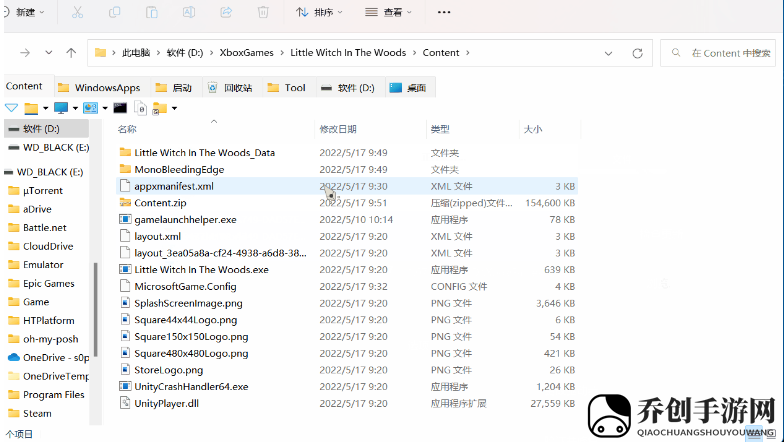Select the appxmanifest.xml file name
Screen dimensions: 784x442
(x=174, y=186)
